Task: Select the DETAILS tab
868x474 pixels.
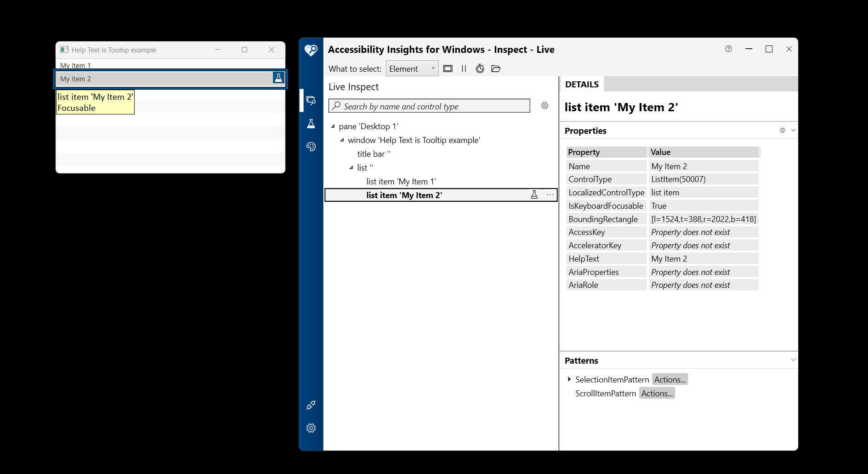Action: 582,84
